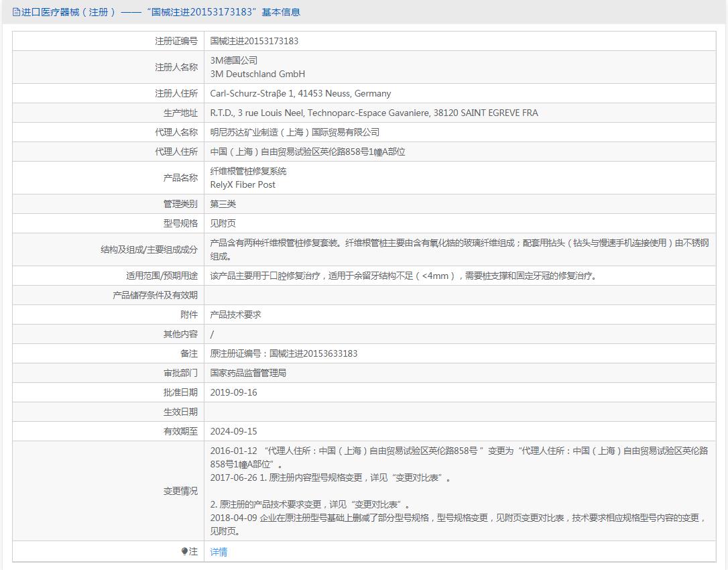This screenshot has height=570, width=728.
Task: Open the 详情 link in the 注 row
Action: pyautogui.click(x=219, y=551)
